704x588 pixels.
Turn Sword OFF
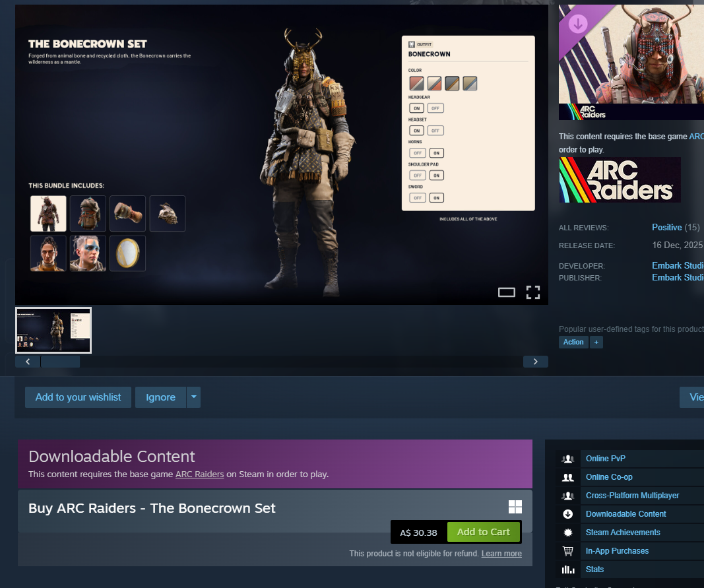(x=418, y=198)
